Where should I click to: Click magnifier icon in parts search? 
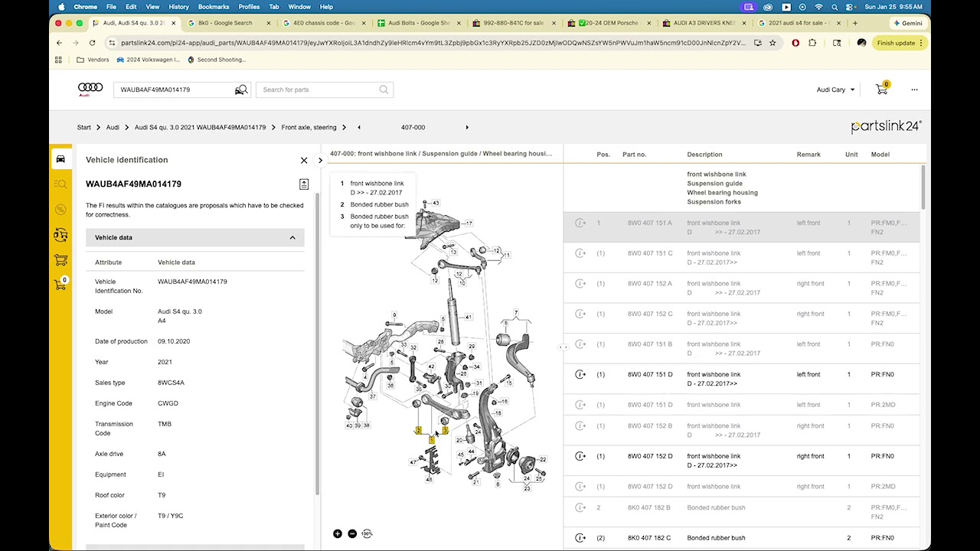coord(384,90)
